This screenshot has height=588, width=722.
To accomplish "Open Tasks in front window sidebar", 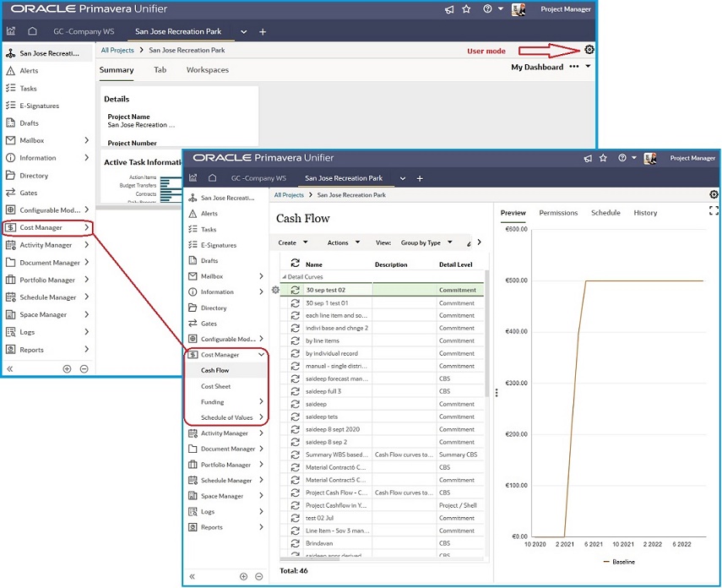I will click(208, 229).
